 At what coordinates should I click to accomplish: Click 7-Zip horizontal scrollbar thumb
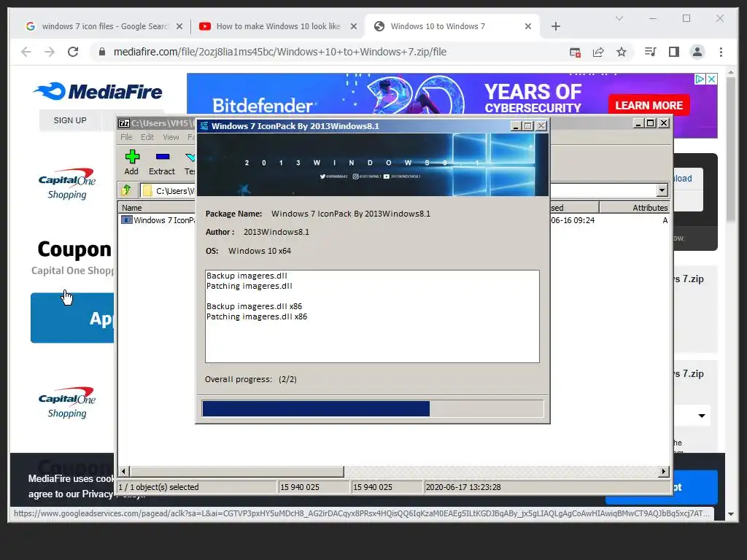237,472
